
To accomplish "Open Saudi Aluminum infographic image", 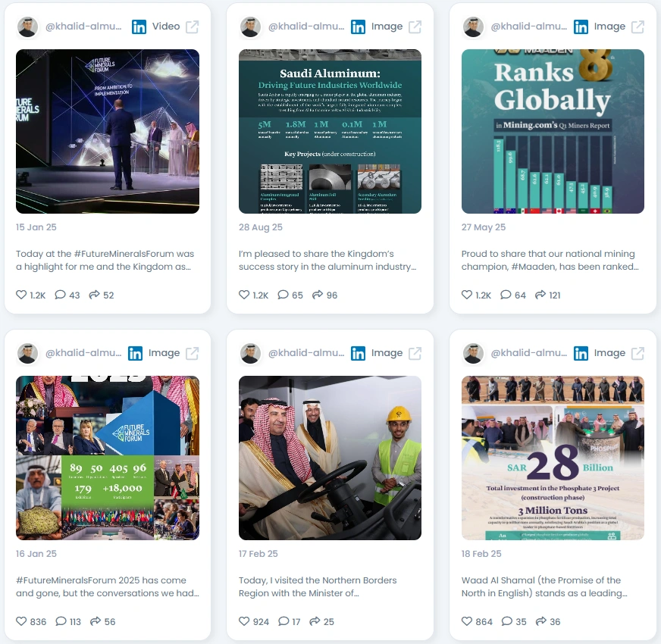I will pos(330,132).
